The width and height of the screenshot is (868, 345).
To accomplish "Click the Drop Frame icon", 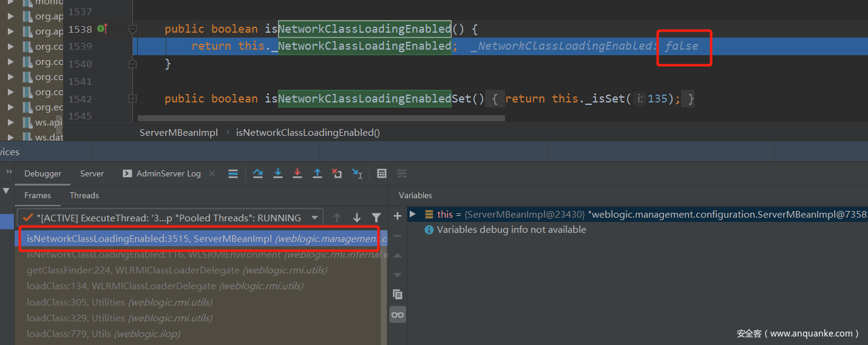I will click(337, 173).
